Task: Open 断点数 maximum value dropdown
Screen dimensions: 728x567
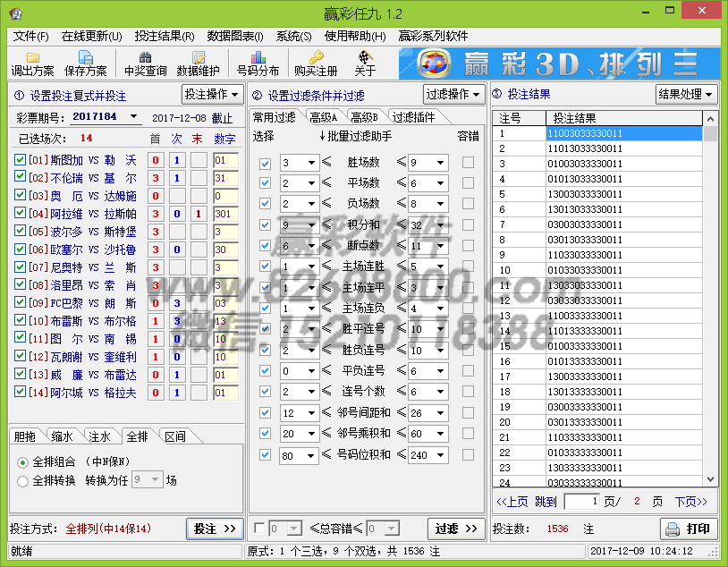Action: click(x=440, y=246)
